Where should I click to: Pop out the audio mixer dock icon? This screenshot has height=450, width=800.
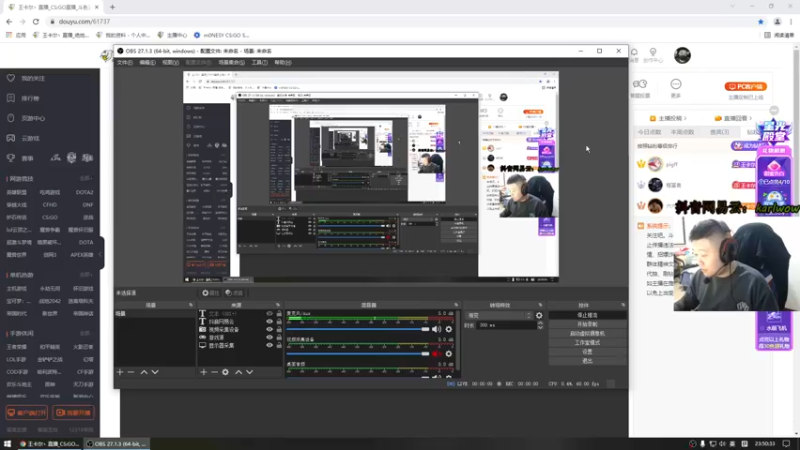point(457,305)
